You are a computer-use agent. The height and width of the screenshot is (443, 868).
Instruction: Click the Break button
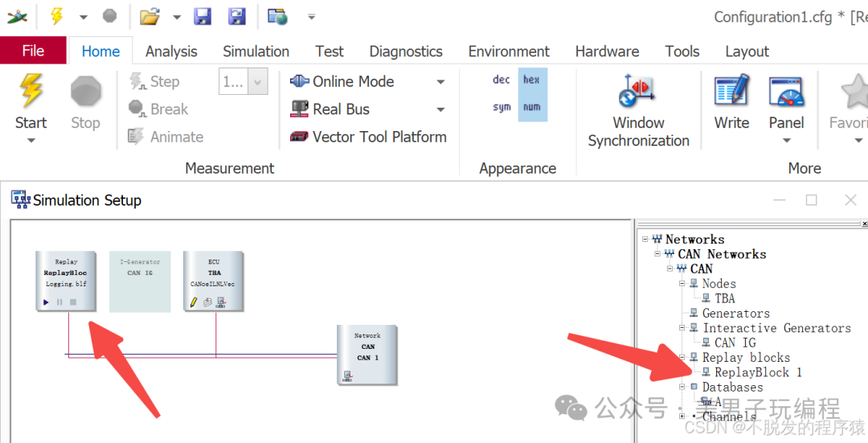click(x=158, y=109)
